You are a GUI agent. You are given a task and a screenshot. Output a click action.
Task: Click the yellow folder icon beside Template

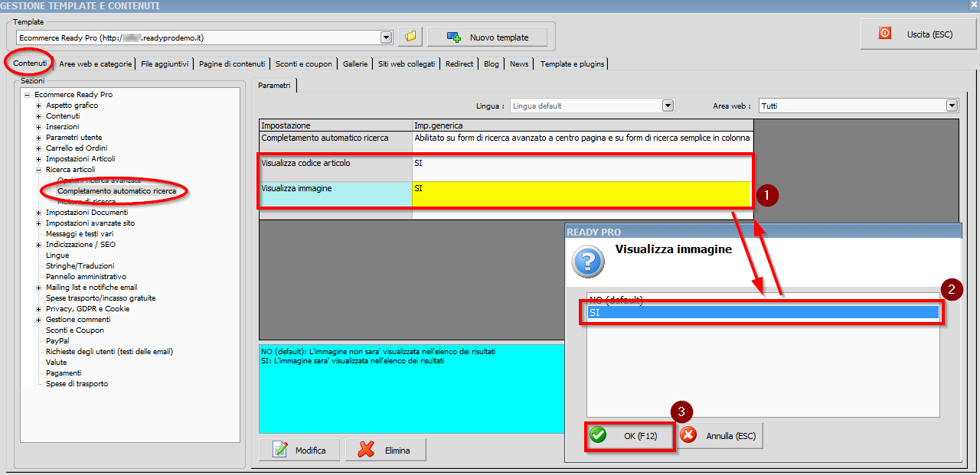pos(411,37)
